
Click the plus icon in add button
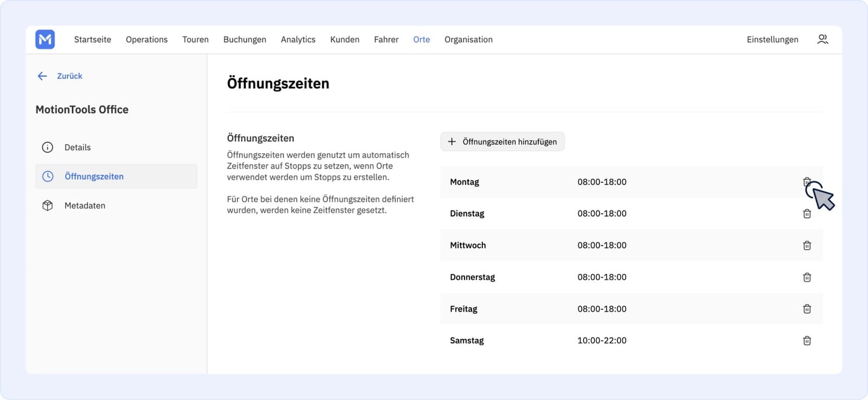(x=452, y=142)
